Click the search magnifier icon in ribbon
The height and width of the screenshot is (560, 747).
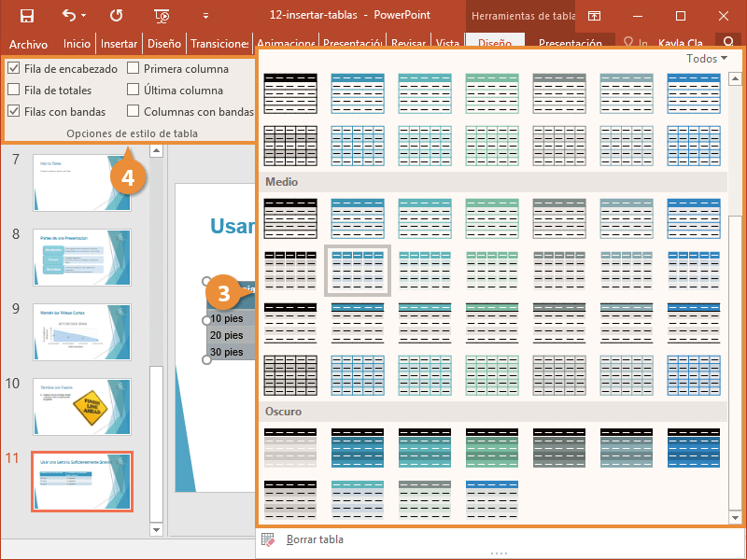[x=727, y=43]
